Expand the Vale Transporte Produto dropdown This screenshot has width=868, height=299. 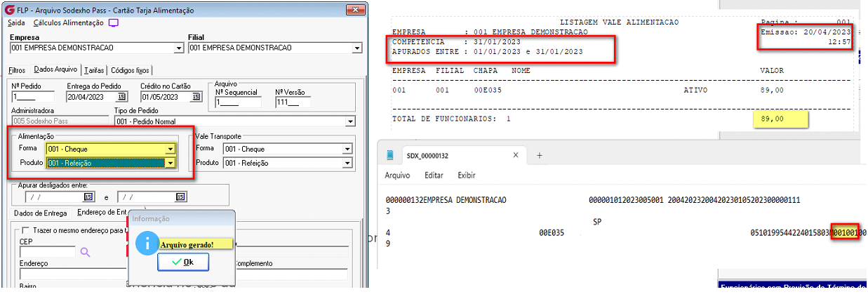tap(347, 163)
